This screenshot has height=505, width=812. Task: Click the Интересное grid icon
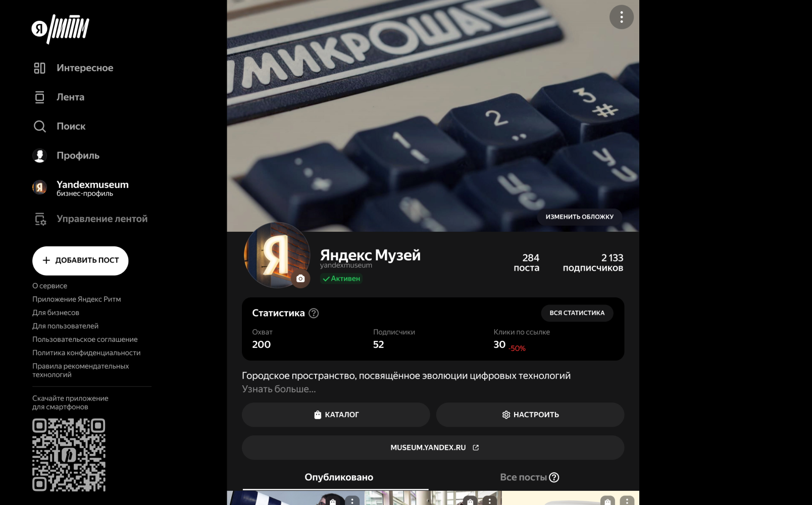(39, 68)
